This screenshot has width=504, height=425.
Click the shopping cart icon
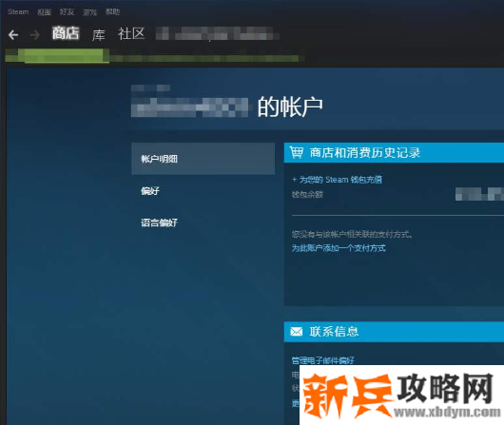(x=296, y=152)
